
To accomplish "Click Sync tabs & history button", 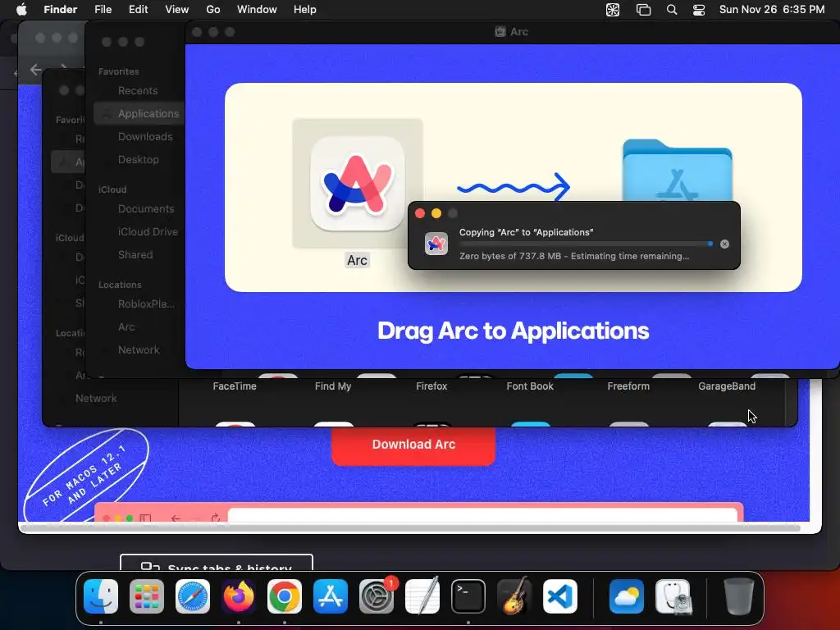I will click(x=217, y=563).
